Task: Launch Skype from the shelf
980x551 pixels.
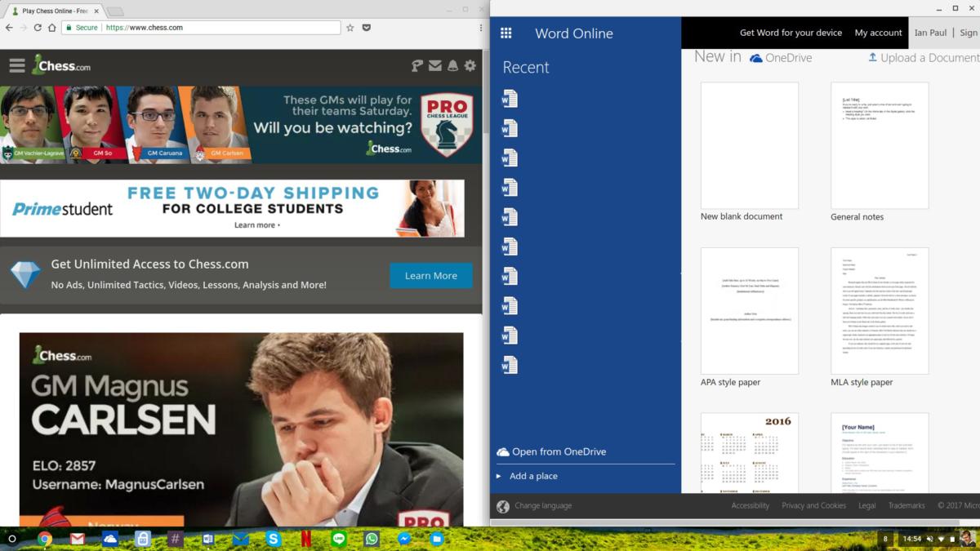Action: point(274,539)
